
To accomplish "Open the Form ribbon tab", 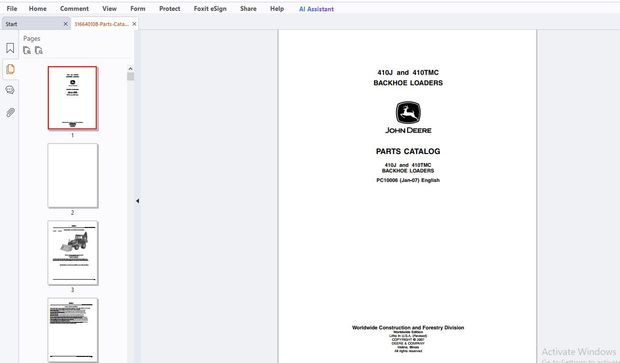I will click(138, 8).
